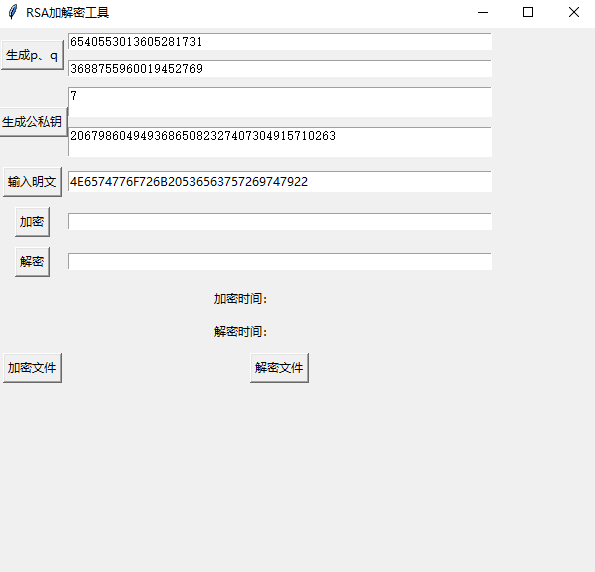Viewport: 595px width, 572px height.
Task: Click the 输入明文 button
Action: [x=32, y=182]
